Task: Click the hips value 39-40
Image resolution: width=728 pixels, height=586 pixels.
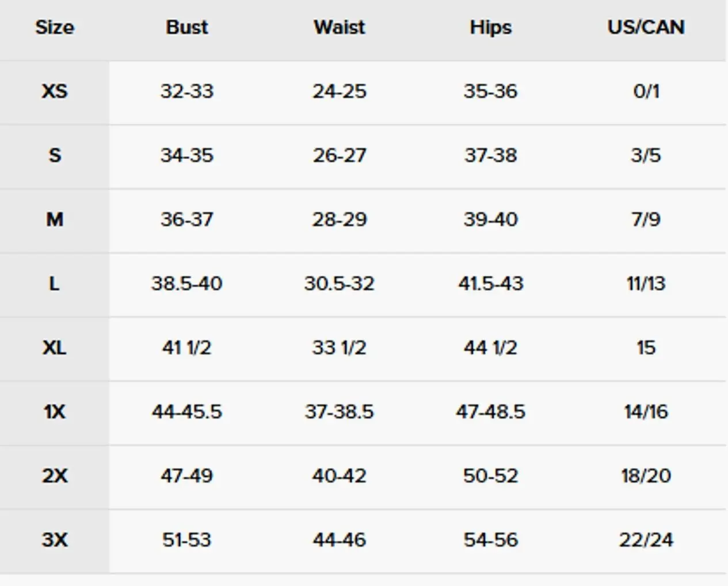Action: click(x=490, y=219)
